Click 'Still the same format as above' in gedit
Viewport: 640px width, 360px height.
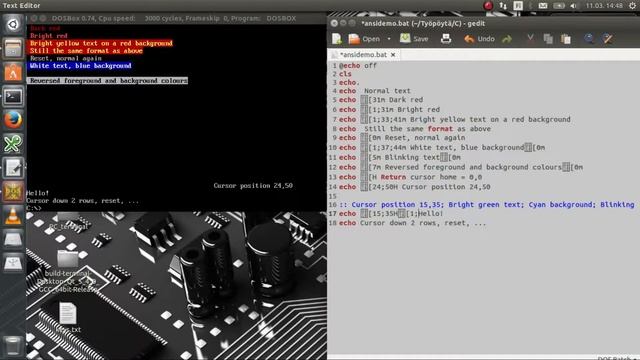coord(427,129)
